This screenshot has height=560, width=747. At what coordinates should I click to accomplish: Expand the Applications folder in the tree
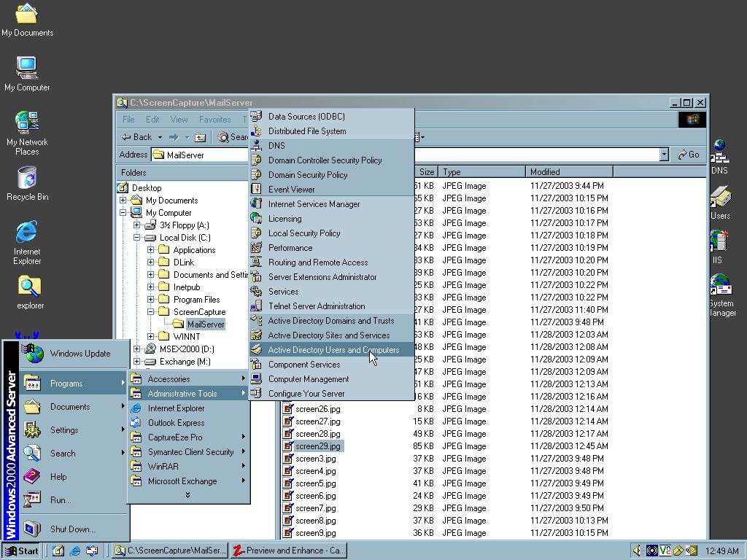point(150,250)
